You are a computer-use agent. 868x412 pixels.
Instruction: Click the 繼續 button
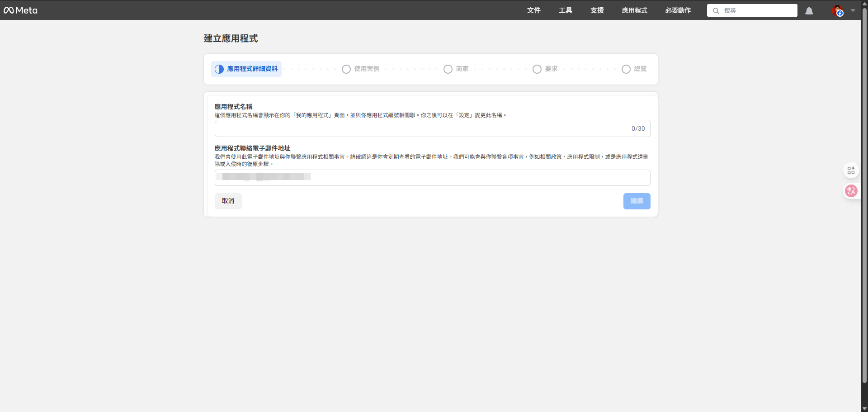pyautogui.click(x=637, y=201)
